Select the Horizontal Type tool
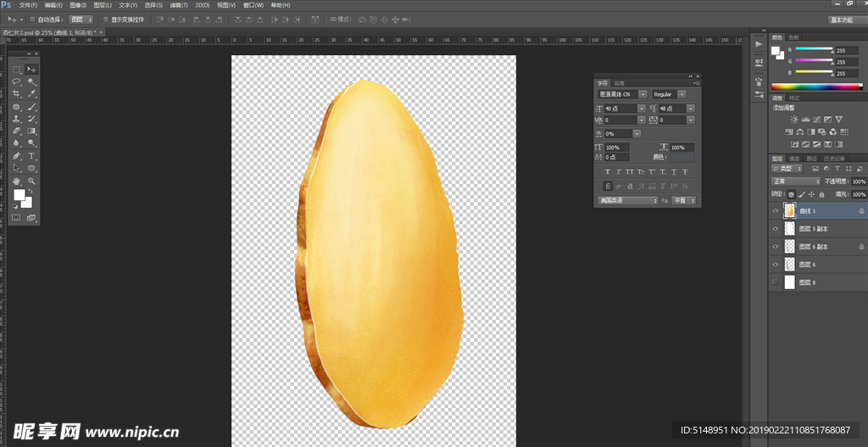The width and height of the screenshot is (868, 447). (x=31, y=156)
